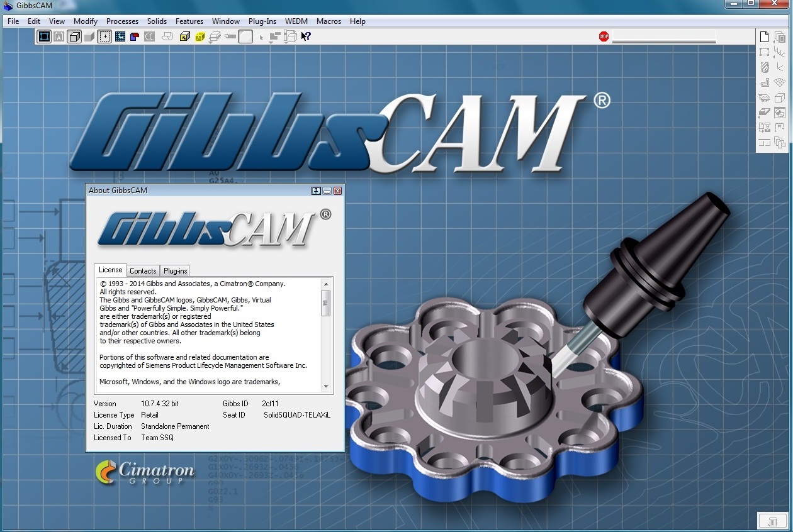This screenshot has height=532, width=793.
Task: Open the Help menu
Action: pos(357,21)
